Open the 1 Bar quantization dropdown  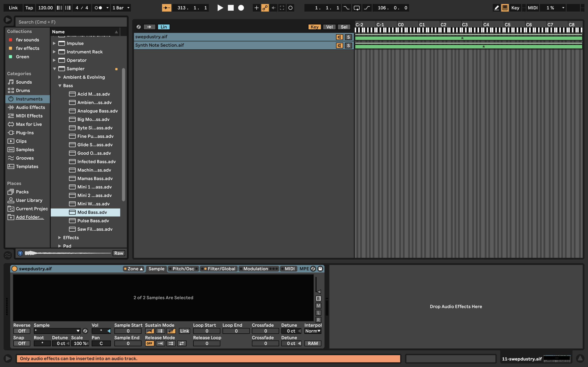pyautogui.click(x=121, y=8)
